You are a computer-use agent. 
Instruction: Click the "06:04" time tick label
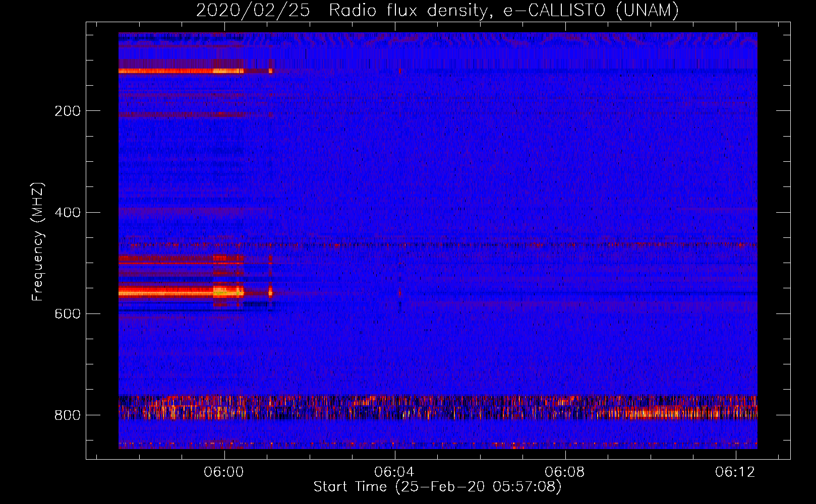tap(395, 472)
